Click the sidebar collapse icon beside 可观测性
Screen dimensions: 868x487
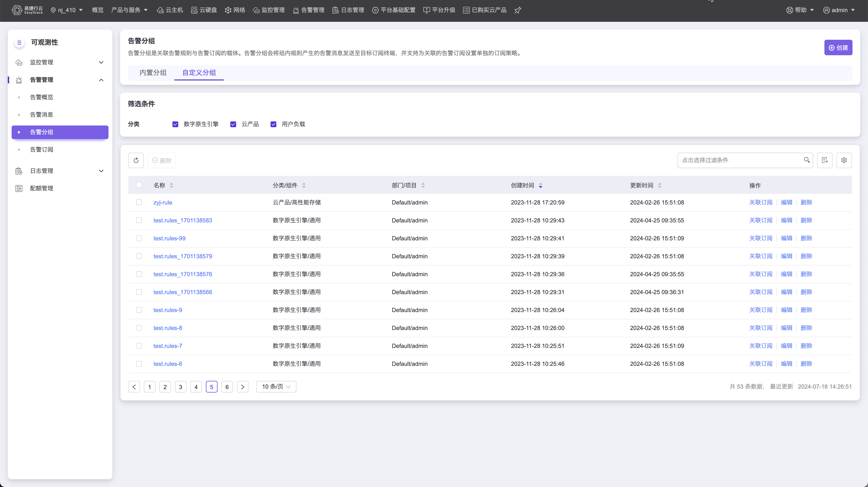tap(19, 42)
